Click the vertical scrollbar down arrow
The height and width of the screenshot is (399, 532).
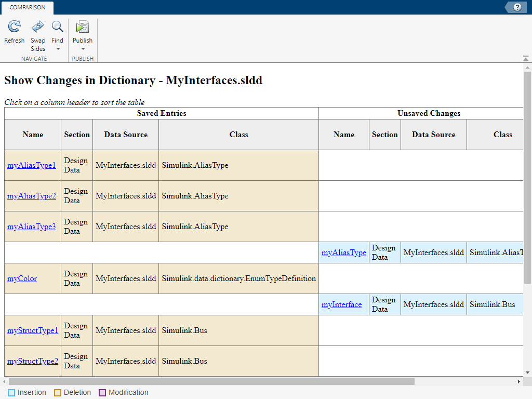(x=527, y=373)
